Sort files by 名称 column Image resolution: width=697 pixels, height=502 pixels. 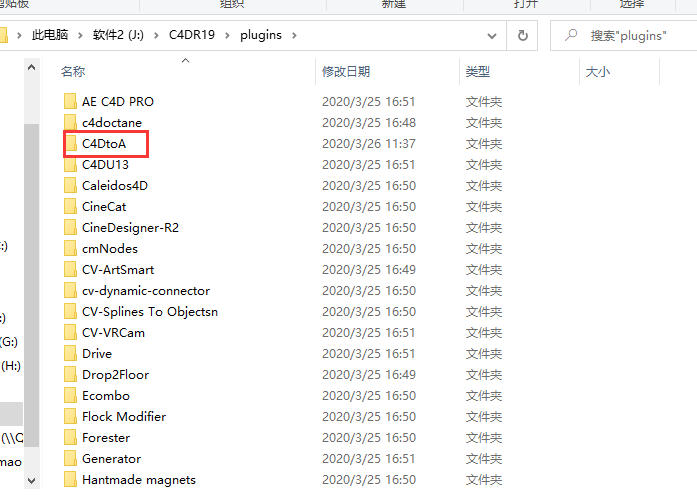(72, 71)
